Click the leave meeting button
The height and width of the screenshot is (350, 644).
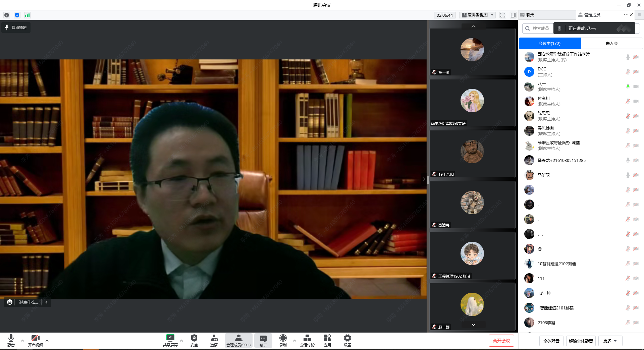501,341
